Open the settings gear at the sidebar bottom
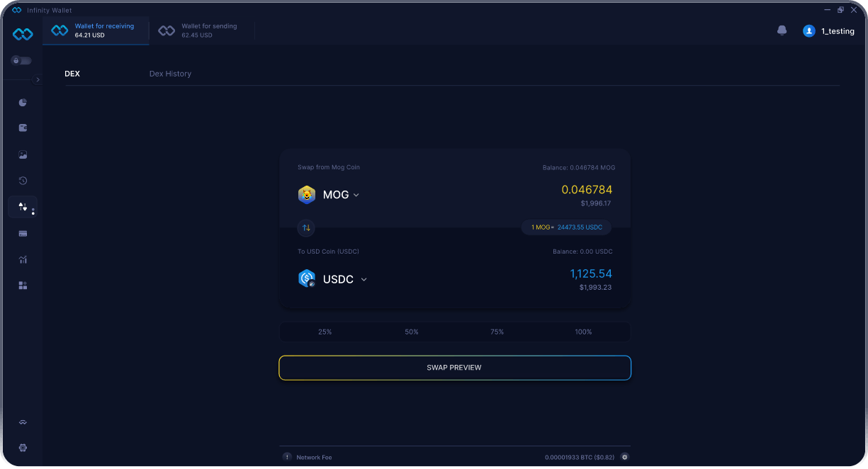 23,448
